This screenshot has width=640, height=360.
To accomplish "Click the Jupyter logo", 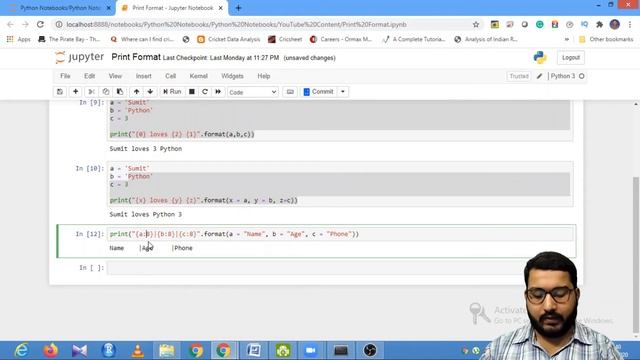I will click(79, 57).
